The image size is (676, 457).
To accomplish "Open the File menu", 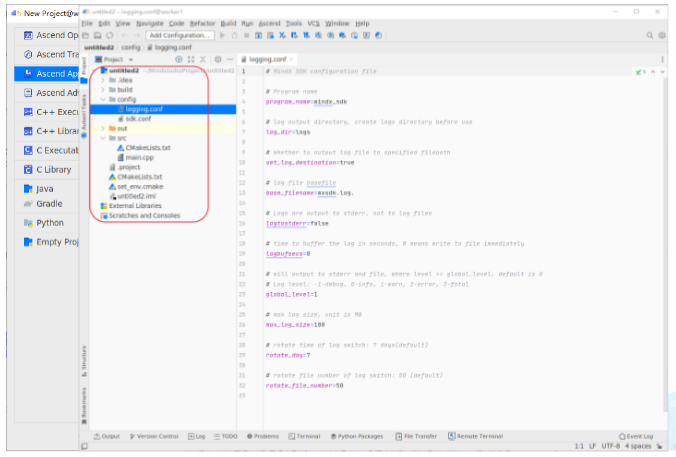I will pyautogui.click(x=87, y=23).
